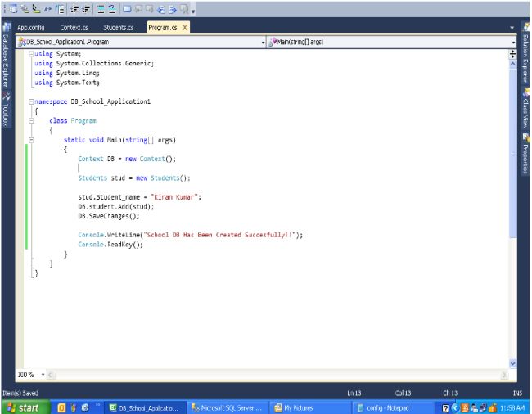Go to next bookmark in folder
532x414 pixels.
(173, 9)
